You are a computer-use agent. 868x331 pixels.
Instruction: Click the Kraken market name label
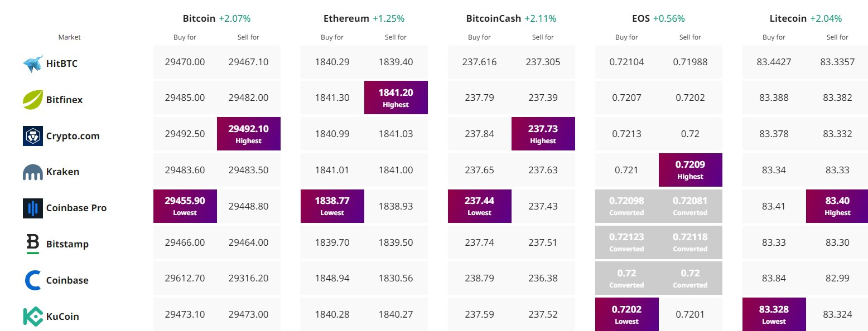click(62, 172)
